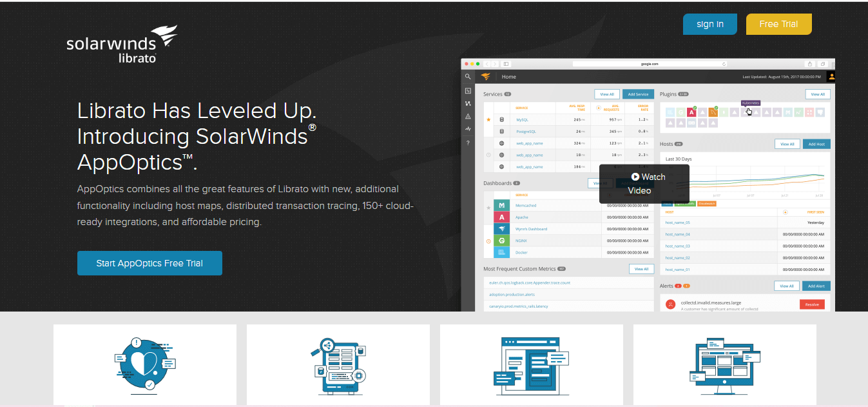The width and height of the screenshot is (868, 407).
Task: Click the orange user profile icon in preview
Action: coord(831,76)
